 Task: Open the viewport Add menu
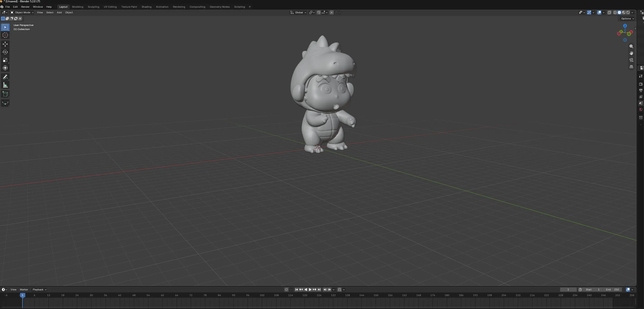tap(59, 12)
